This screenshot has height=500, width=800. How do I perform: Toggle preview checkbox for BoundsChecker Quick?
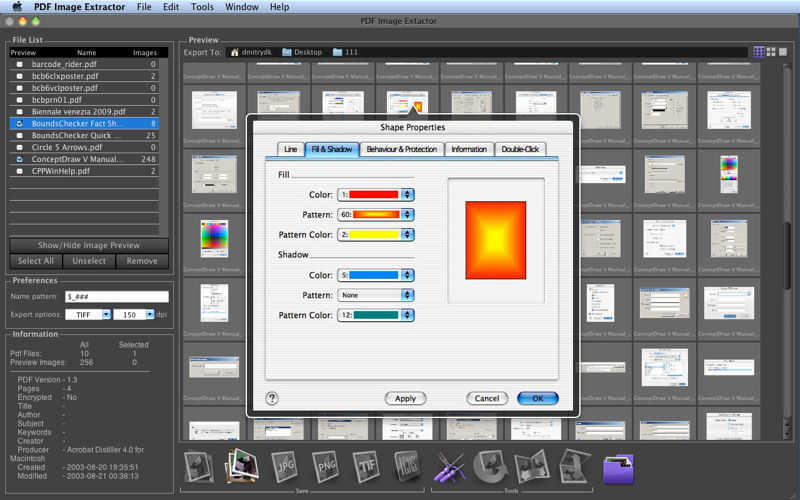[19, 136]
